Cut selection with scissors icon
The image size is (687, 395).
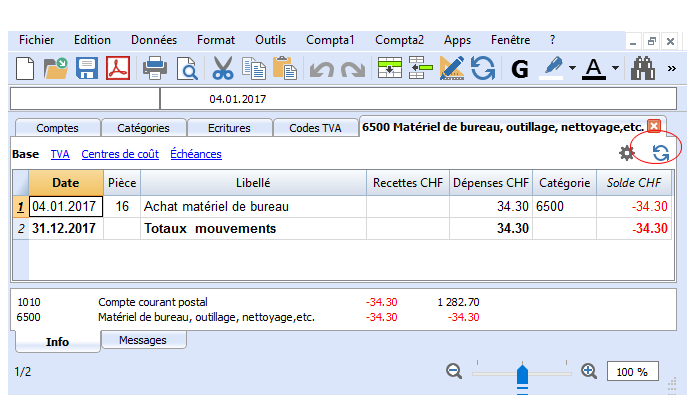pyautogui.click(x=223, y=69)
